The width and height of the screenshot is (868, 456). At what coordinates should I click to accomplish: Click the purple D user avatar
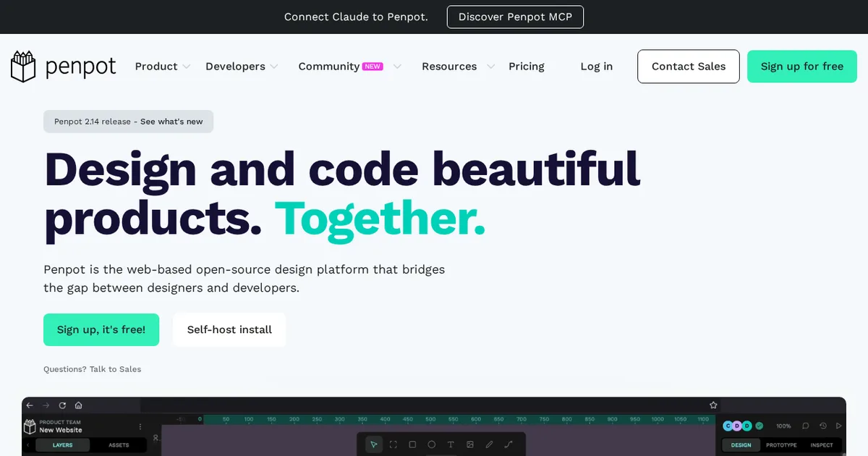click(x=738, y=426)
